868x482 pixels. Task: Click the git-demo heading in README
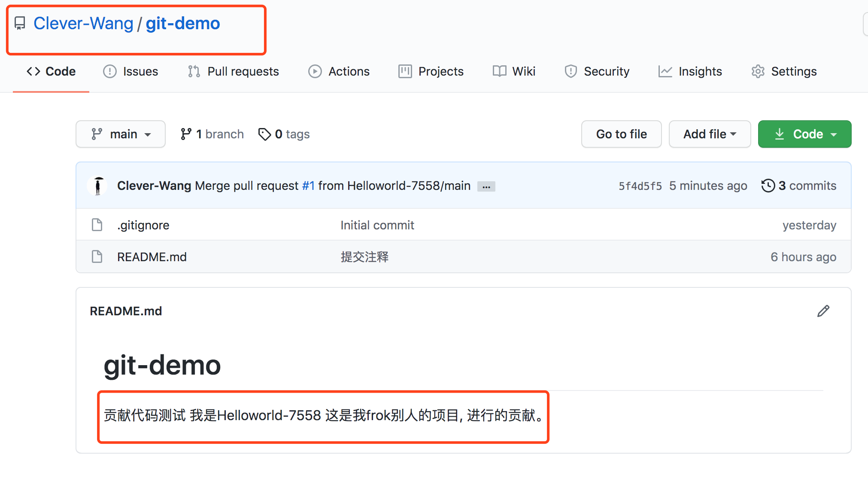click(x=162, y=366)
